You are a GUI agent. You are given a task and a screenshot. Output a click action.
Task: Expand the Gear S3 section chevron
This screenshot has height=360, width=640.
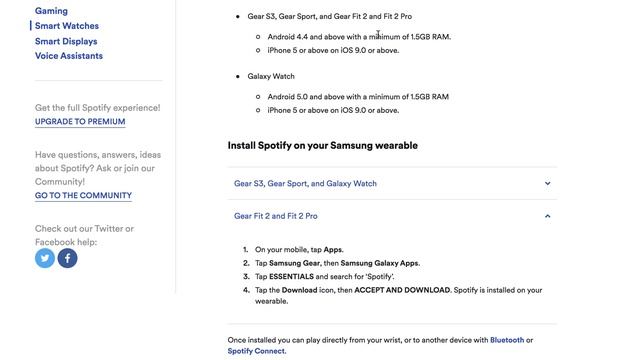[x=547, y=183]
